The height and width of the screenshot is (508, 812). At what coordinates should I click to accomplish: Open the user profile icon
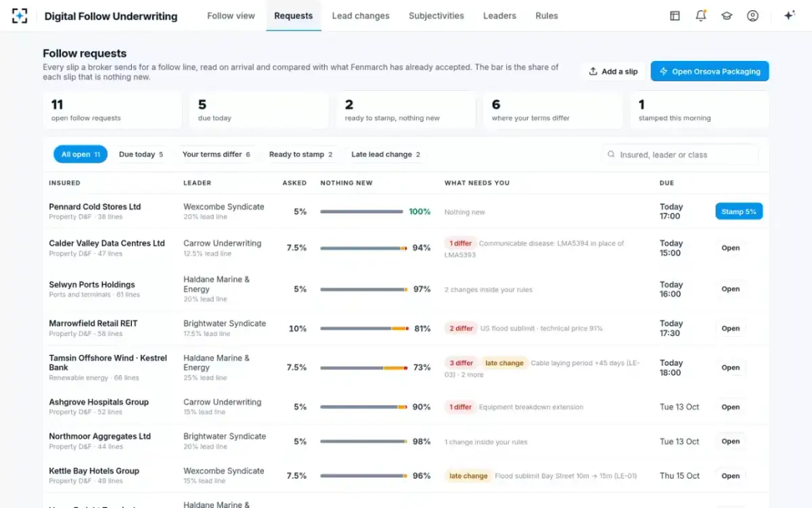(752, 16)
